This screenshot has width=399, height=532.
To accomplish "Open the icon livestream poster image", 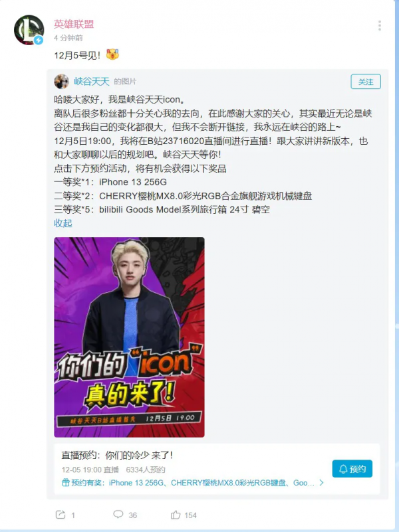I will [130, 337].
